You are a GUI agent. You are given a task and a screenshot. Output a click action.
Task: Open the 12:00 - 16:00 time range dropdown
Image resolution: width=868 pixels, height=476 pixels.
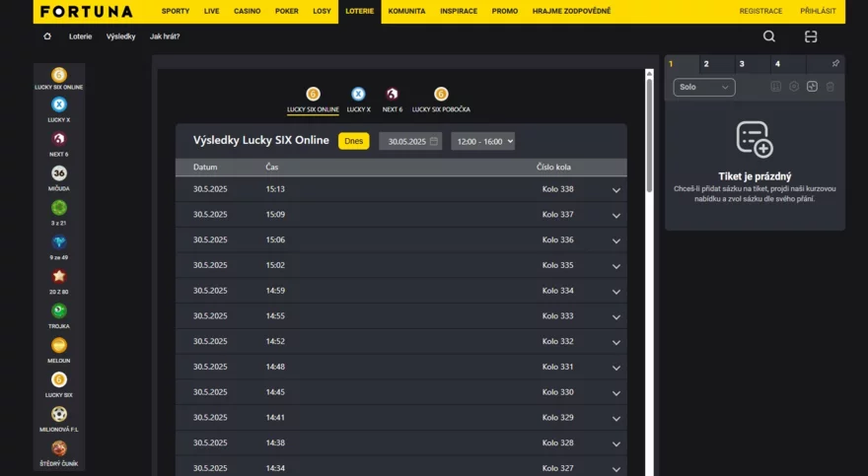click(482, 141)
